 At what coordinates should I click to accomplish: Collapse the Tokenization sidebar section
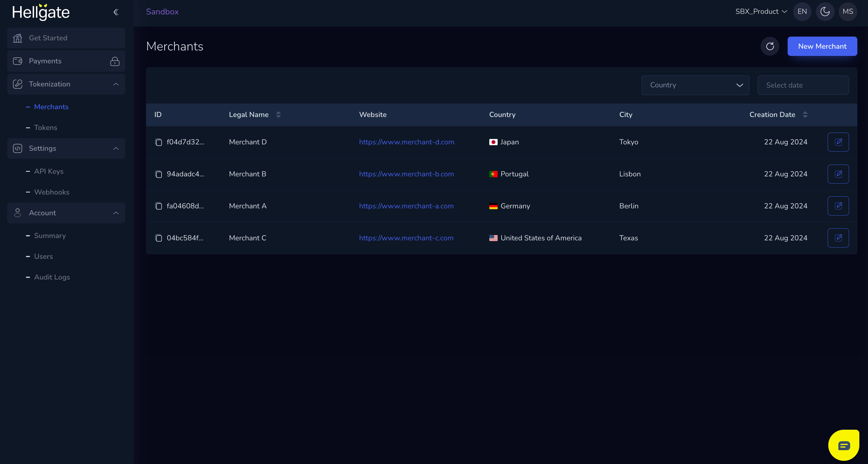coord(116,84)
